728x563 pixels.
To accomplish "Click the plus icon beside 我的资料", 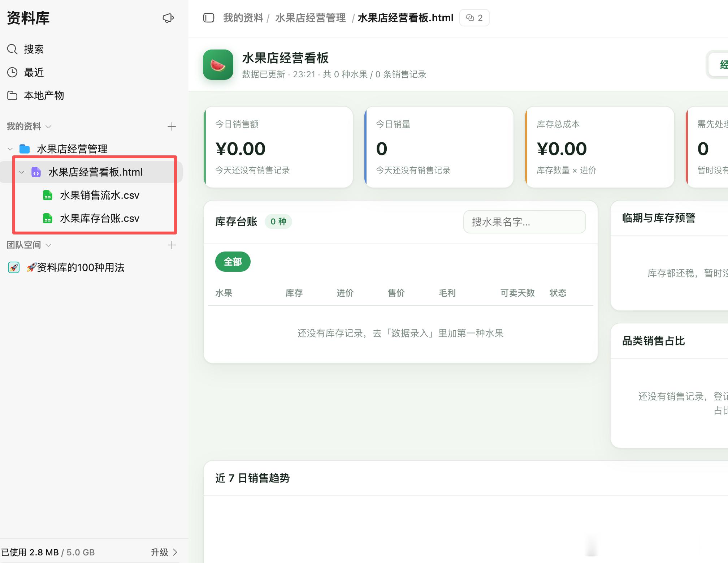I will 172,126.
